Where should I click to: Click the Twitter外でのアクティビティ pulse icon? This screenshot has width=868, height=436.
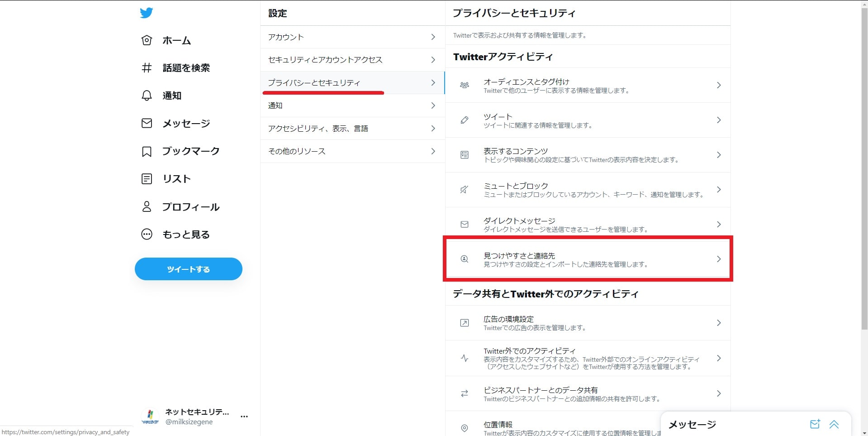(x=465, y=358)
